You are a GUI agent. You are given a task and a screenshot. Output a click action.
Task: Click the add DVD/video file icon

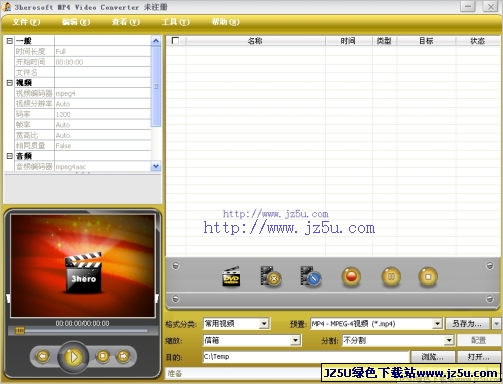(231, 277)
